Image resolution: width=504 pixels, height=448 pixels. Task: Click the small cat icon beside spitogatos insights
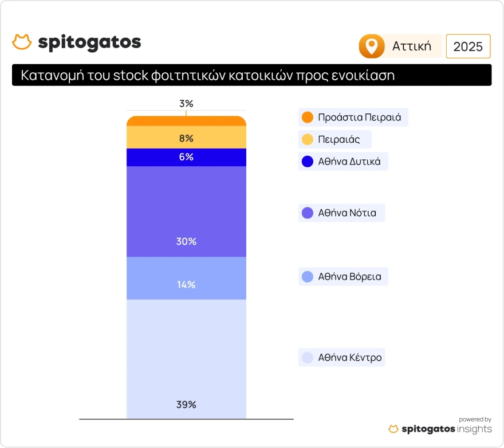(x=393, y=429)
